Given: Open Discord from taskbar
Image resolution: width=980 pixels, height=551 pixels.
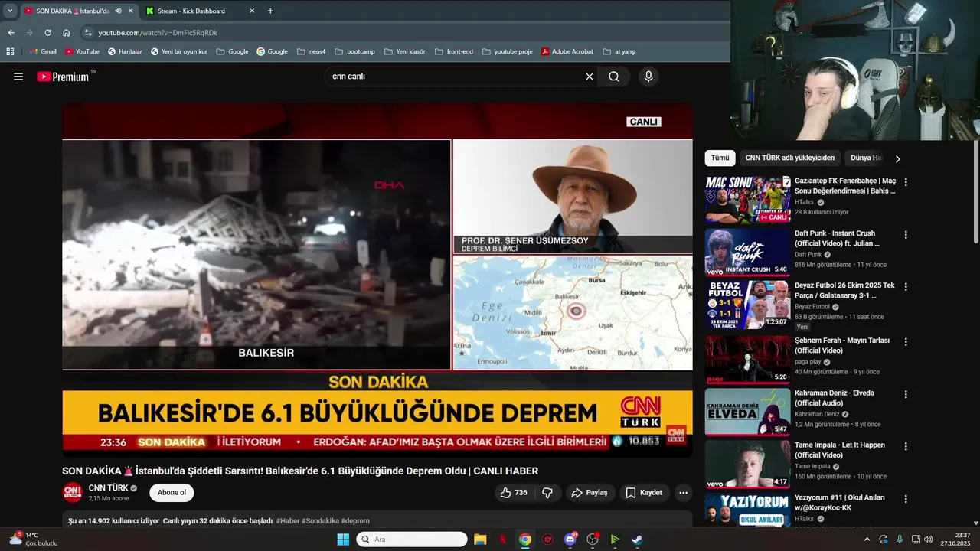Looking at the screenshot, I should point(570,540).
